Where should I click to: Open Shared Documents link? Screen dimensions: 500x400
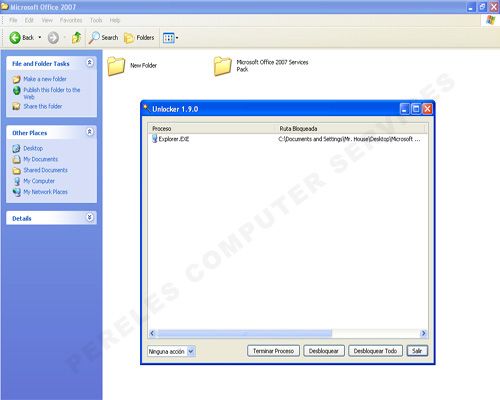45,170
